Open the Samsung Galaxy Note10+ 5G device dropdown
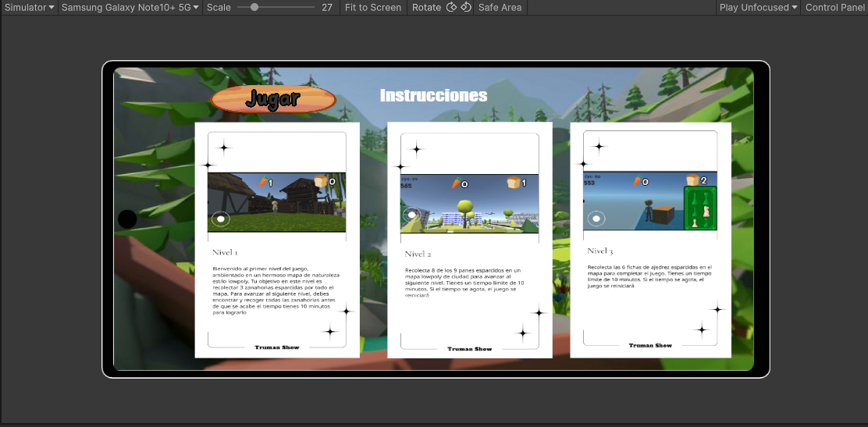Screen dimensions: 868x427 (x=130, y=7)
